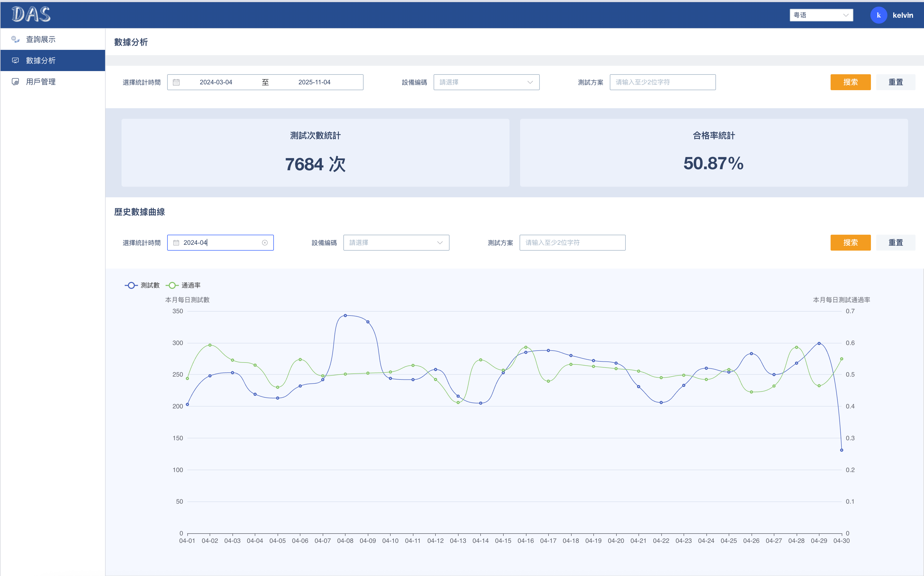Open the 粤语 language dropdown

point(821,15)
